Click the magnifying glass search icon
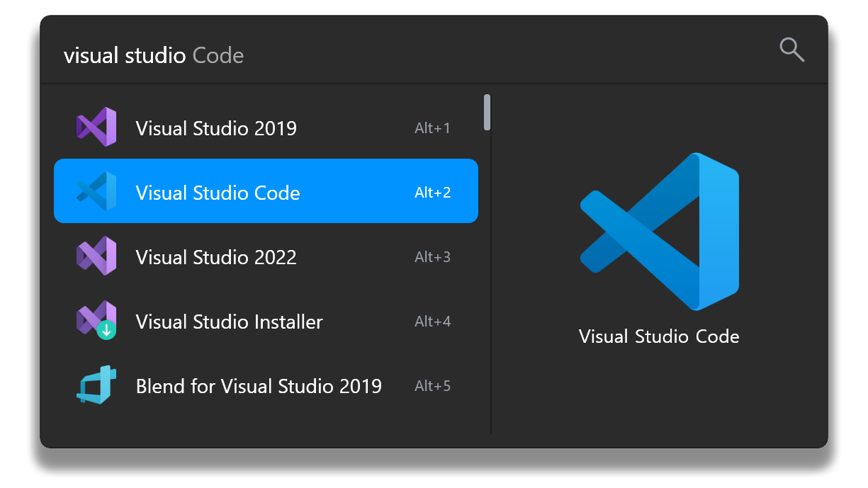This screenshot has height=488, width=868. pos(791,50)
